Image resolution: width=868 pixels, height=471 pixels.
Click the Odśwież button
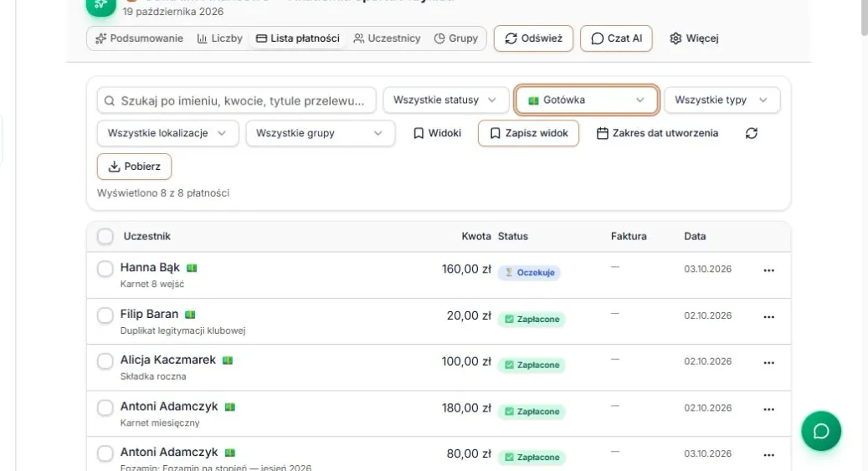coord(534,38)
